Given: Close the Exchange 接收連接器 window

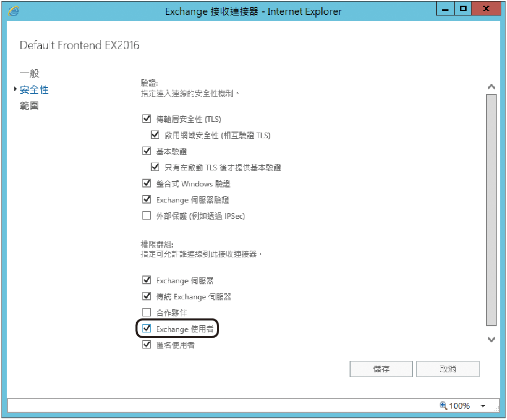Looking at the screenshot, I should (x=486, y=9).
